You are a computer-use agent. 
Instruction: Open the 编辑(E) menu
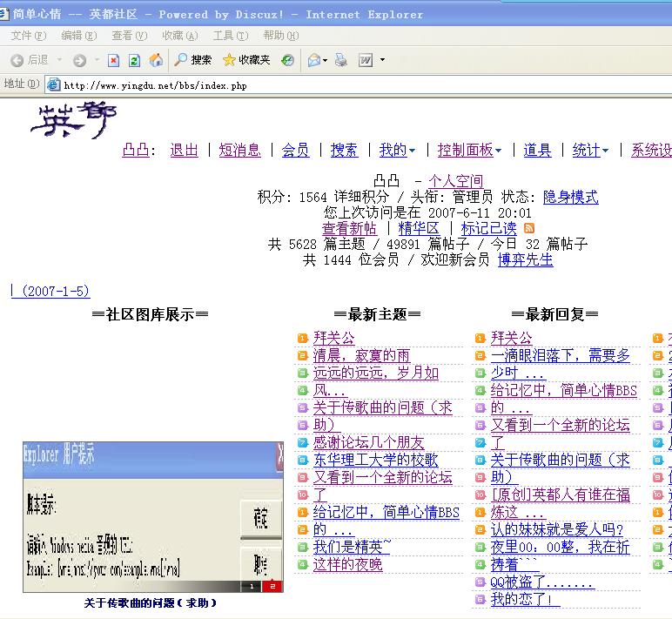(79, 36)
